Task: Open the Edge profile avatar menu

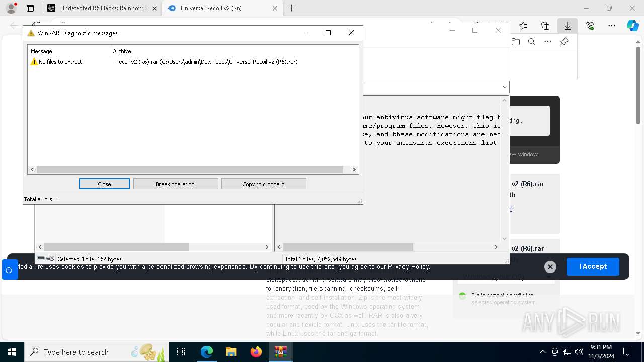Action: coord(11,8)
